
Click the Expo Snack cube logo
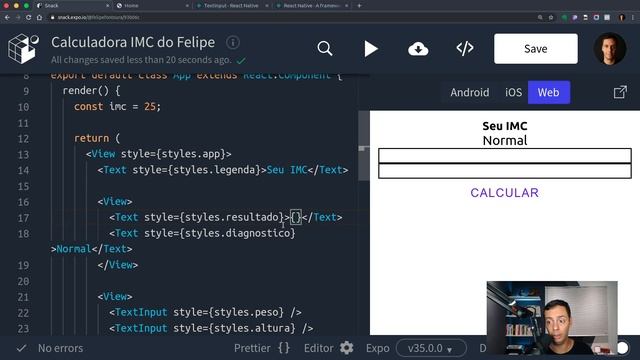coord(23,49)
